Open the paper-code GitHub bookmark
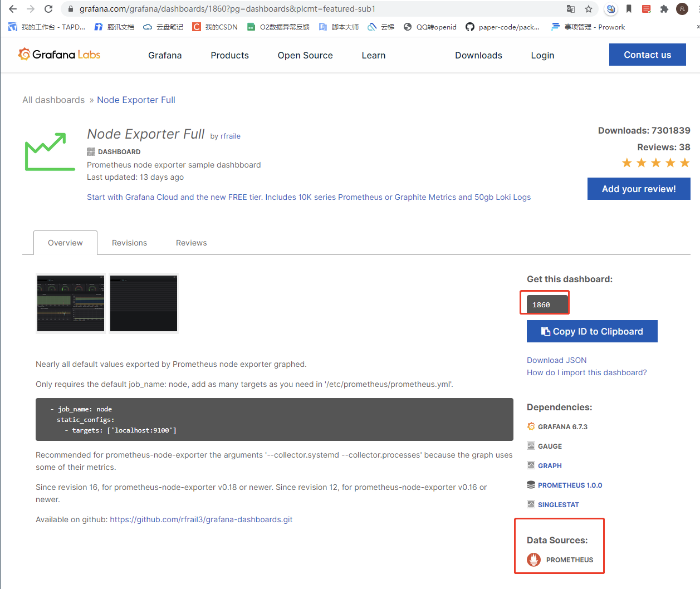 [502, 27]
